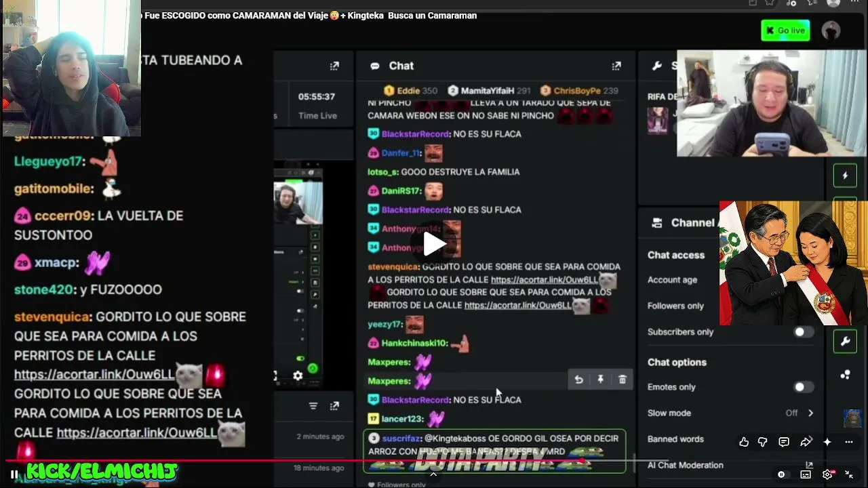Play the video with the center play button
Viewport: 868px width, 488px height.
(434, 244)
